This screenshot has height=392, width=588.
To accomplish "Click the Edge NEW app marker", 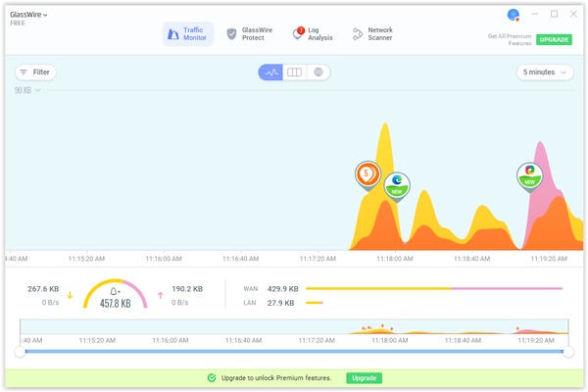I will pyautogui.click(x=396, y=182).
